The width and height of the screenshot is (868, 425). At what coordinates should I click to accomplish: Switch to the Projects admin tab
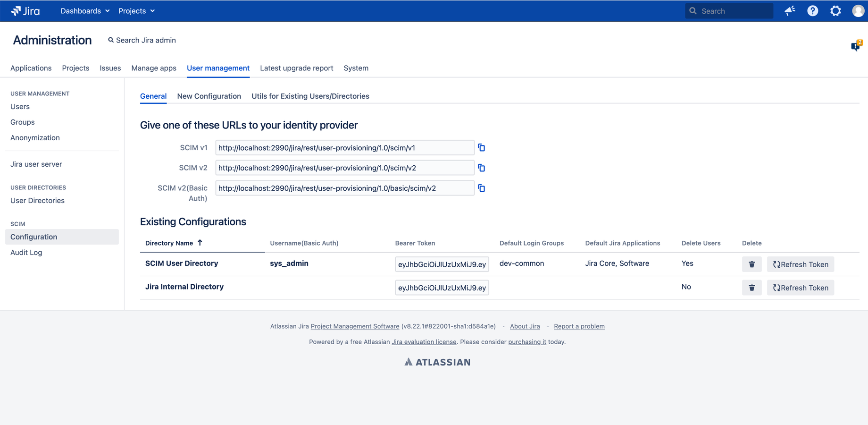[75, 68]
